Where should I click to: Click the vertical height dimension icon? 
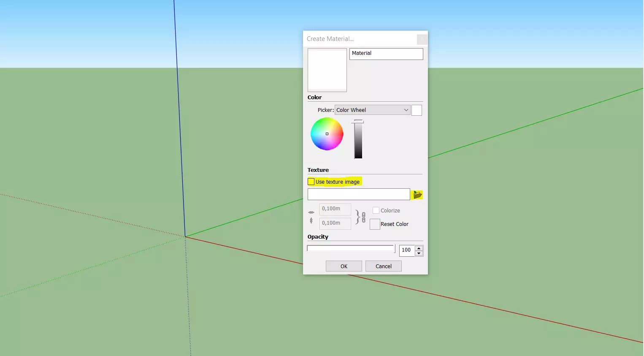coord(311,220)
